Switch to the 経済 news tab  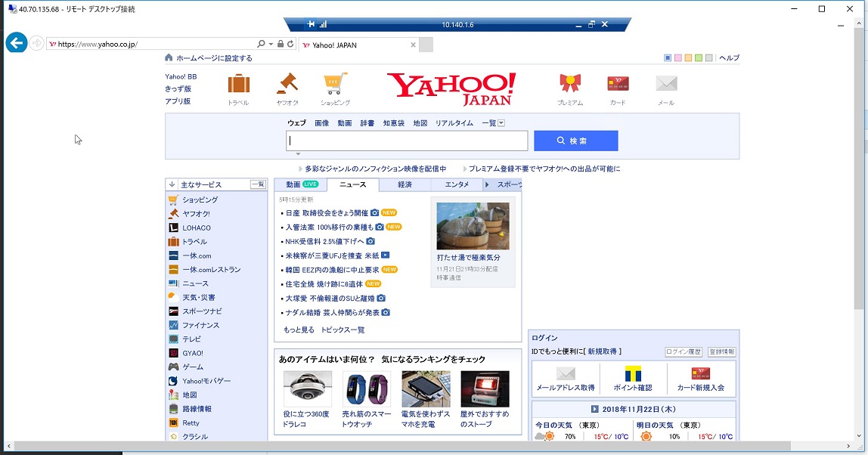[x=405, y=184]
